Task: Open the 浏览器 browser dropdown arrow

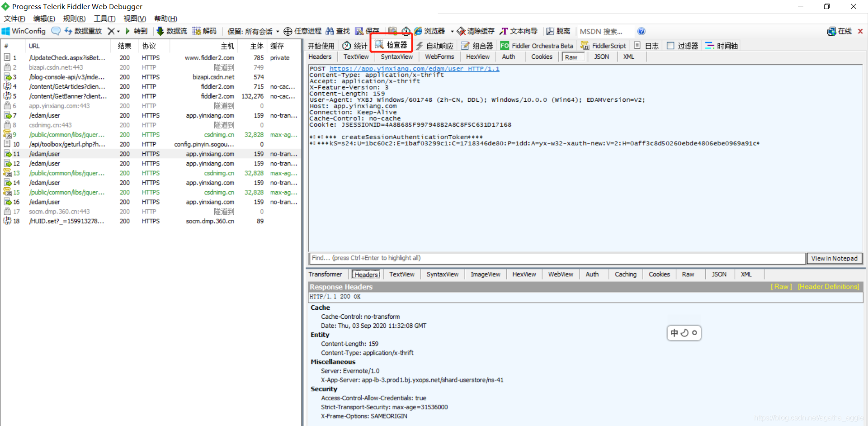Action: click(452, 31)
